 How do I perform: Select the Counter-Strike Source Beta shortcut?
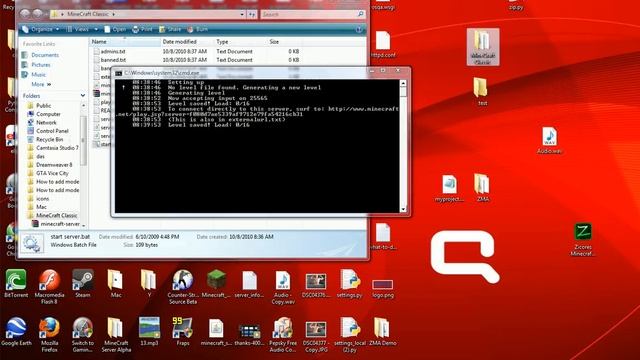(182, 287)
